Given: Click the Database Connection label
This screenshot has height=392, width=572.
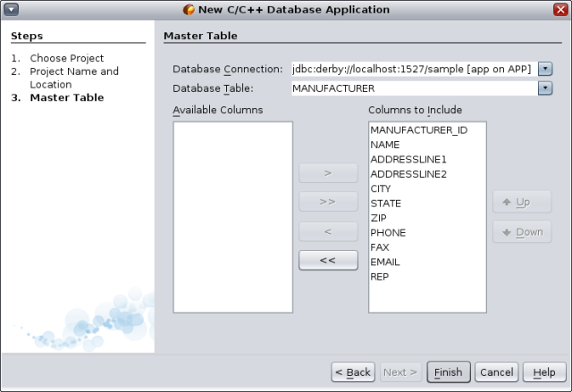Looking at the screenshot, I should (228, 69).
